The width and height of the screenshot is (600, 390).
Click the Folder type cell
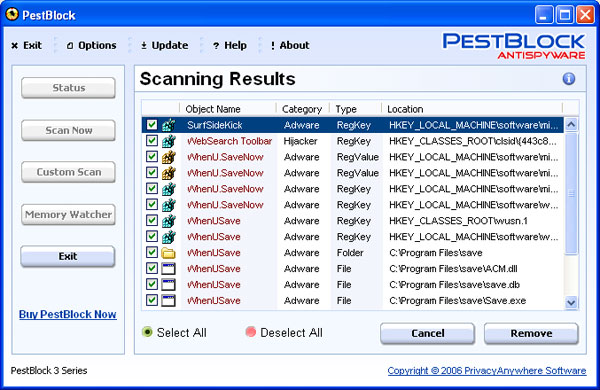click(x=350, y=253)
